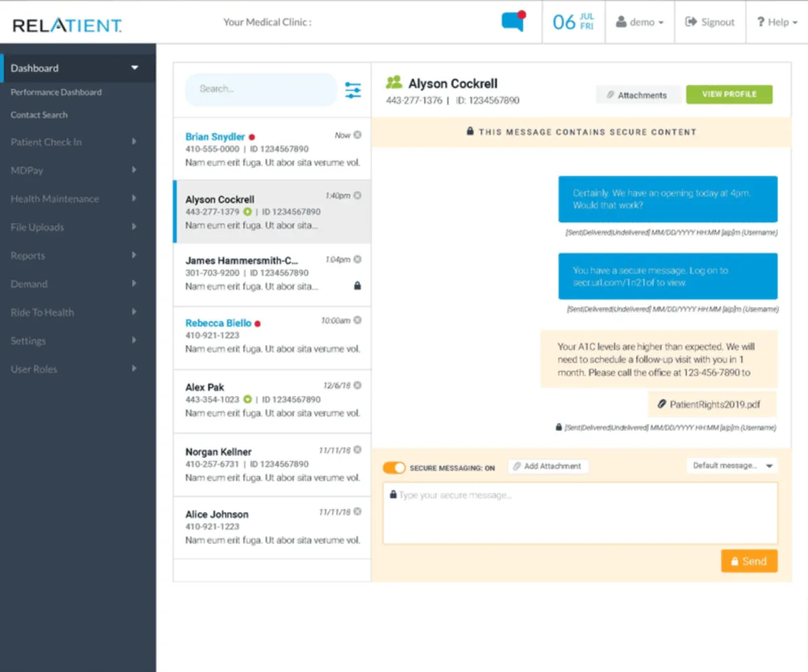This screenshot has width=808, height=672.
Task: Click green badge beside Alyson Cockrell's phone number
Action: click(247, 211)
